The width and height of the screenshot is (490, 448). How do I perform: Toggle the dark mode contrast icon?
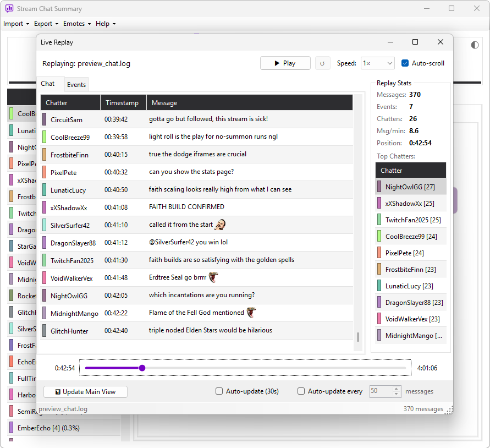click(475, 45)
